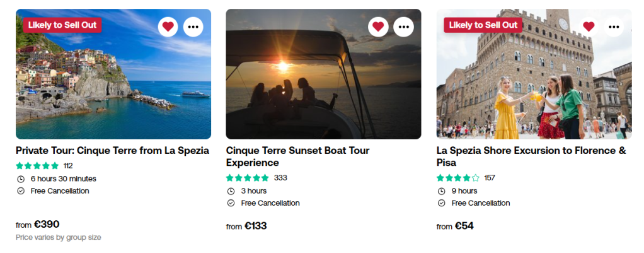644x253 pixels.
Task: Open three-dots menu on Florence & Pisa card
Action: (x=614, y=26)
